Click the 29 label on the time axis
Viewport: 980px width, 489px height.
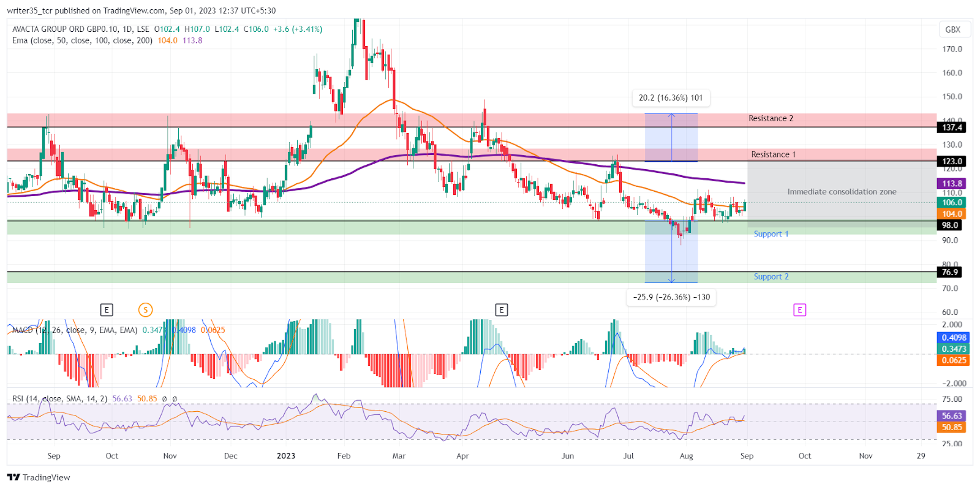pos(921,456)
